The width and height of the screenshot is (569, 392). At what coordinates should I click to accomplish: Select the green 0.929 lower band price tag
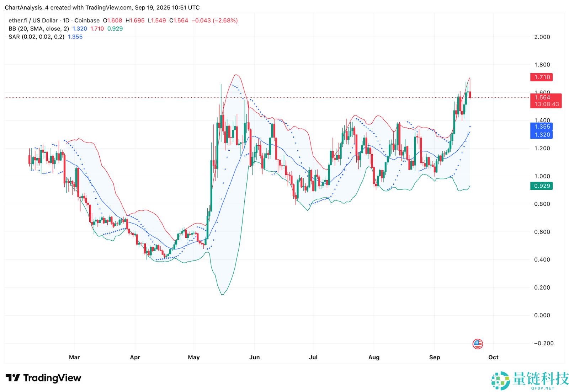coord(542,186)
